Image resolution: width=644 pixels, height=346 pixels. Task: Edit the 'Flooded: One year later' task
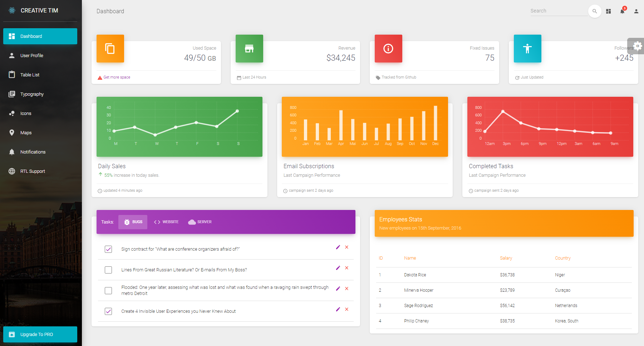pyautogui.click(x=338, y=289)
